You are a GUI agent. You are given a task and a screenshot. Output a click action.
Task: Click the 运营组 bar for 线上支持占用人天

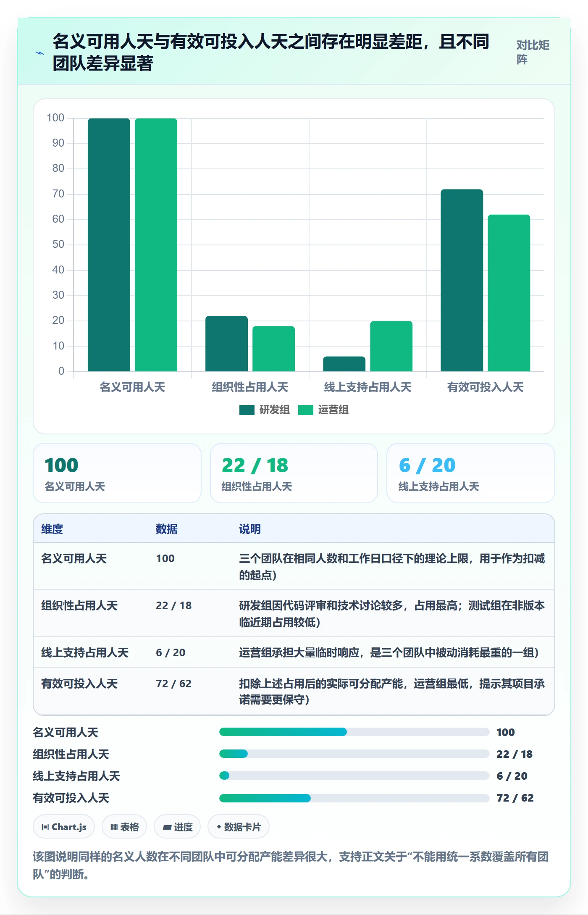391,346
